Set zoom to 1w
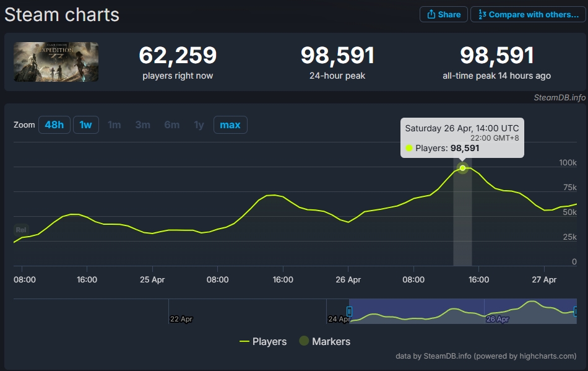This screenshot has height=371, width=588. pos(85,124)
